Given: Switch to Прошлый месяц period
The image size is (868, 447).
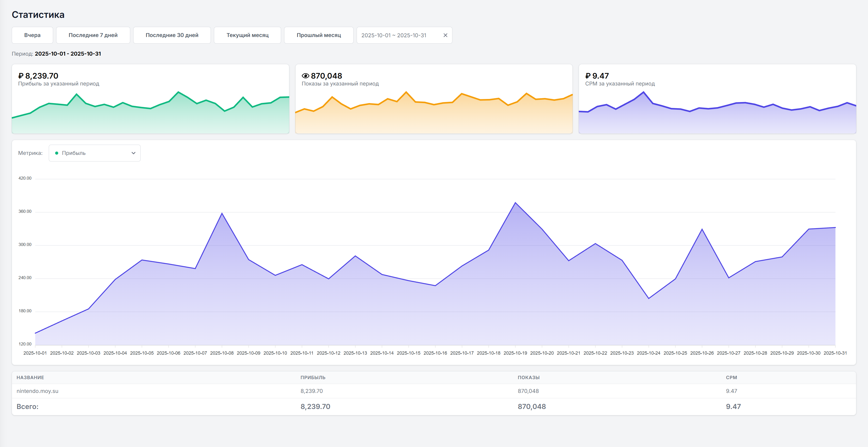Looking at the screenshot, I should [x=318, y=35].
